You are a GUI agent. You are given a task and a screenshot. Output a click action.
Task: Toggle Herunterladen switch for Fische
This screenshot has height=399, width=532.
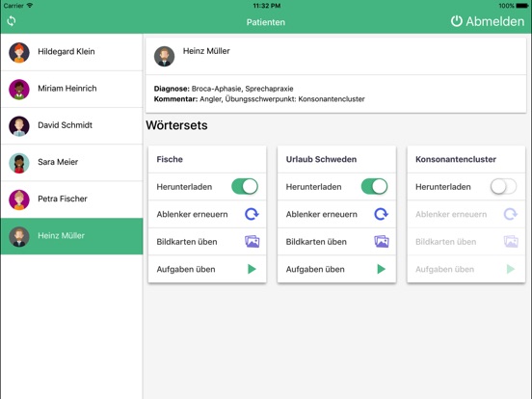click(245, 187)
